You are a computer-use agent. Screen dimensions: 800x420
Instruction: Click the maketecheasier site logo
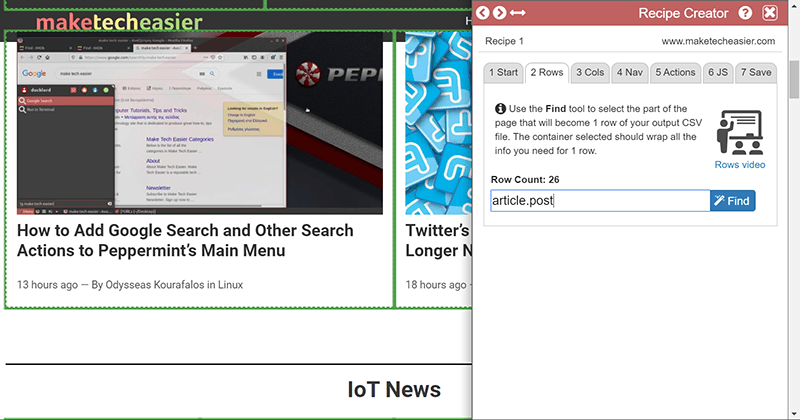[119, 22]
